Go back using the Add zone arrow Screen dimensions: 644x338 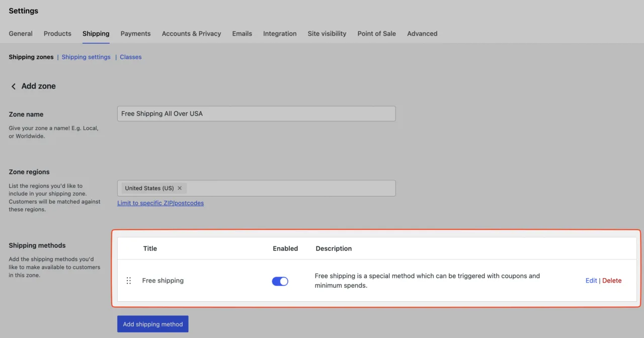14,87
